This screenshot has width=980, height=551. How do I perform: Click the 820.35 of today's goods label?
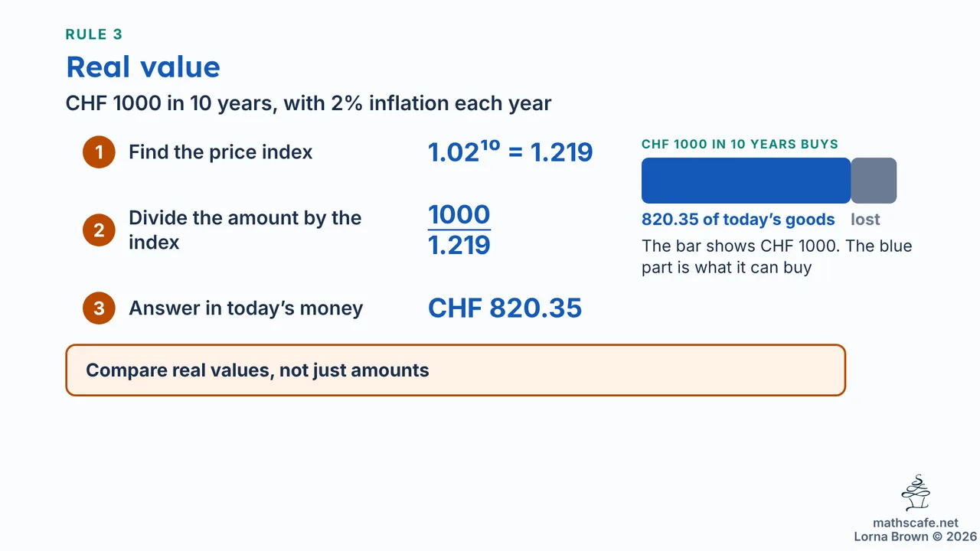(738, 220)
